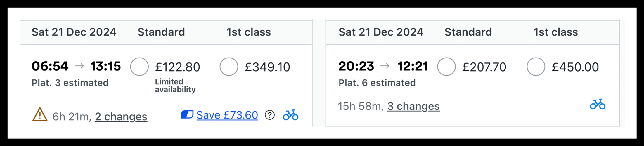Click the bicycle icon on the 06:54 journey
Viewport: 644px width, 146px height.
pyautogui.click(x=290, y=115)
